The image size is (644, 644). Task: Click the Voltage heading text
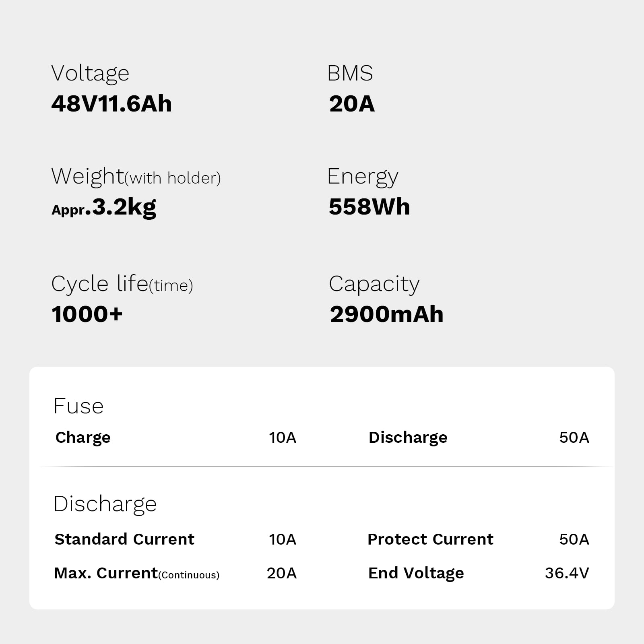pos(90,74)
